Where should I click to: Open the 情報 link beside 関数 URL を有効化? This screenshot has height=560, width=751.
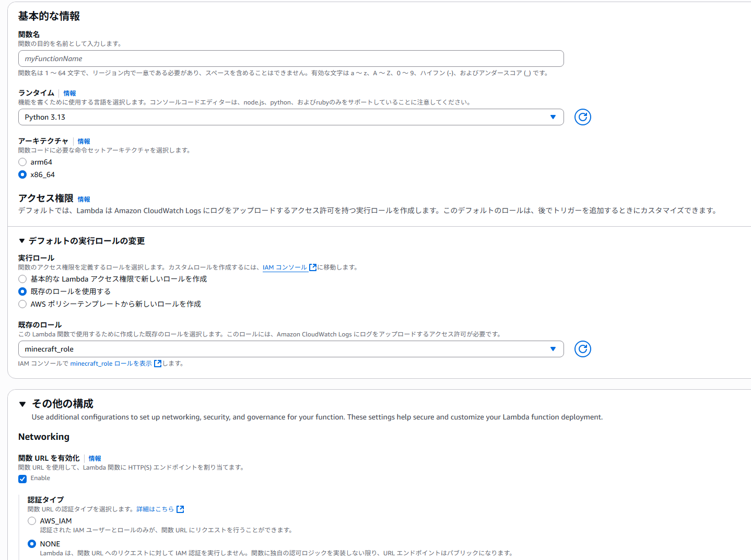(x=95, y=459)
